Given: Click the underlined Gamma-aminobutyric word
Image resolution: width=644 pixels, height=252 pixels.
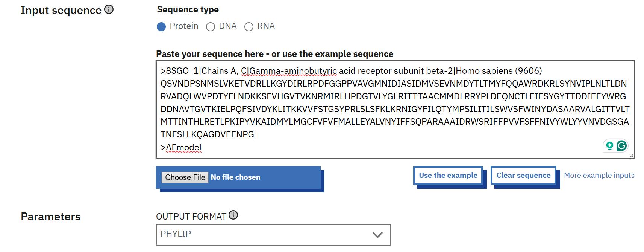Looking at the screenshot, I should (x=292, y=71).
